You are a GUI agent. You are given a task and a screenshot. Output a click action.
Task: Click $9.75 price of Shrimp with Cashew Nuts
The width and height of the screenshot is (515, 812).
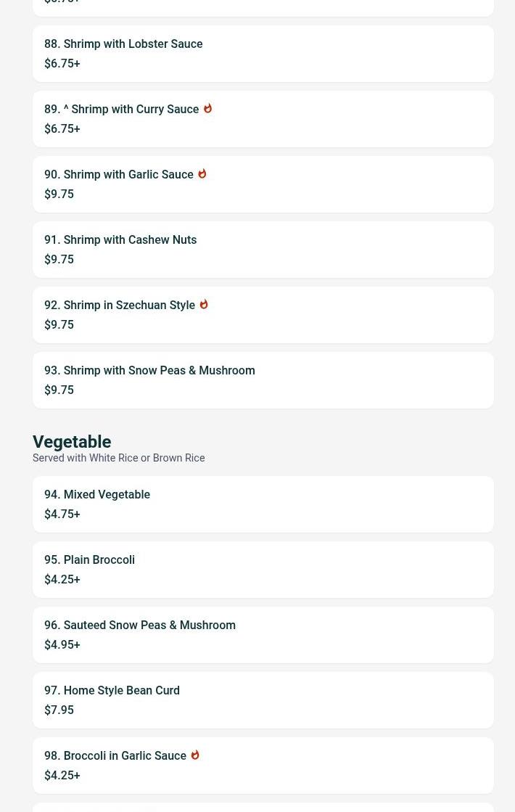[59, 260]
